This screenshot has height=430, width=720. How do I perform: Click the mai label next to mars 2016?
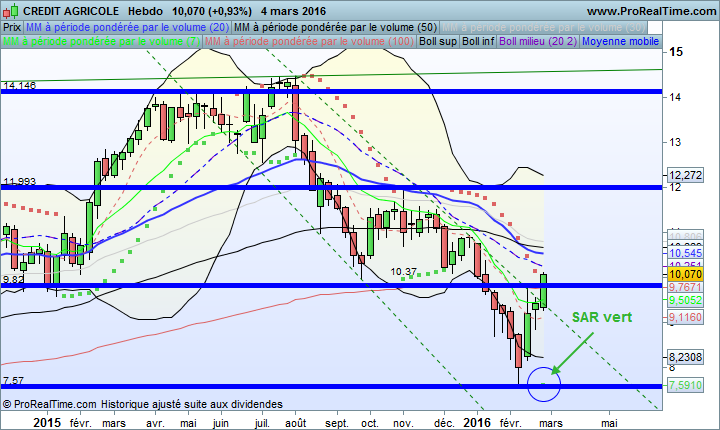point(609,423)
